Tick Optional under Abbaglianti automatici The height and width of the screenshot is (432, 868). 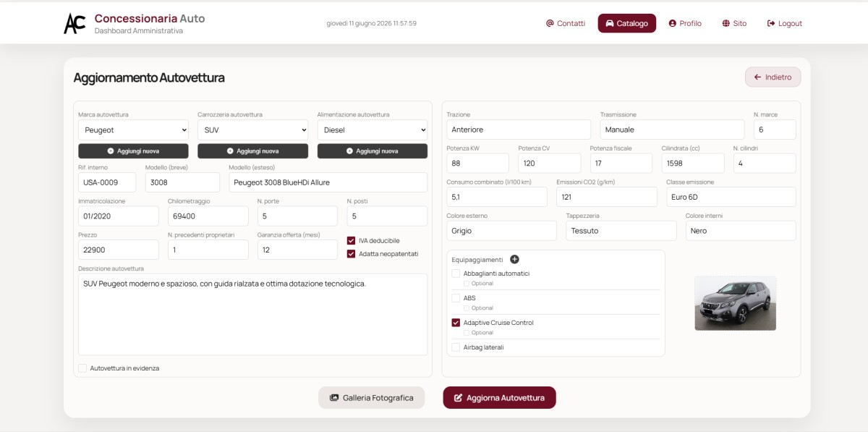tap(467, 284)
